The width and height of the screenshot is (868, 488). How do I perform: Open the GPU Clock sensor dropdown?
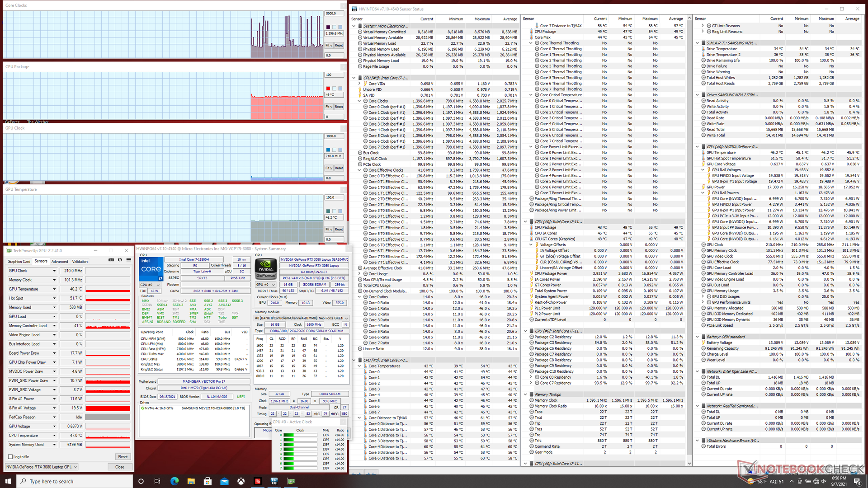(54, 271)
